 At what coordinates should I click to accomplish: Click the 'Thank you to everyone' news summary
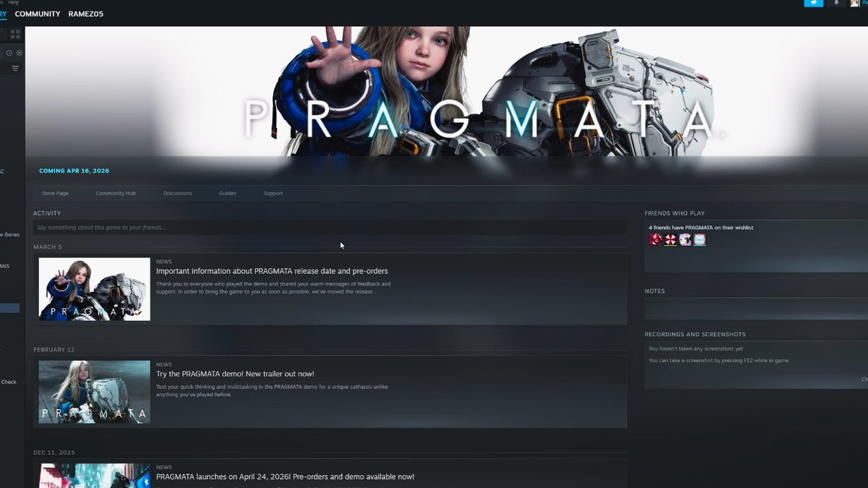click(x=273, y=288)
